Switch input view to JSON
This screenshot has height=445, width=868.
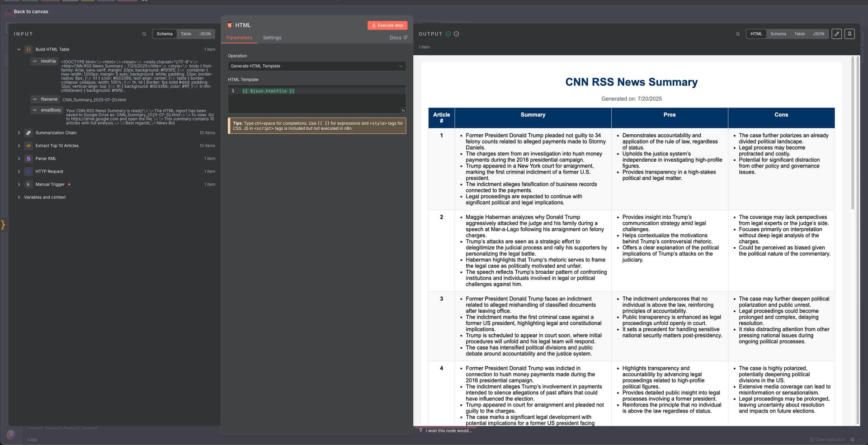click(205, 34)
